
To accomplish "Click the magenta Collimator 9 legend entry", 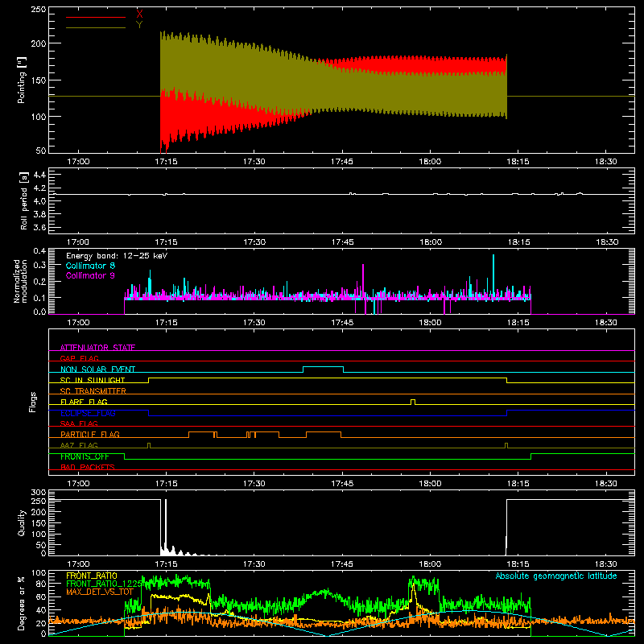I will (90, 275).
